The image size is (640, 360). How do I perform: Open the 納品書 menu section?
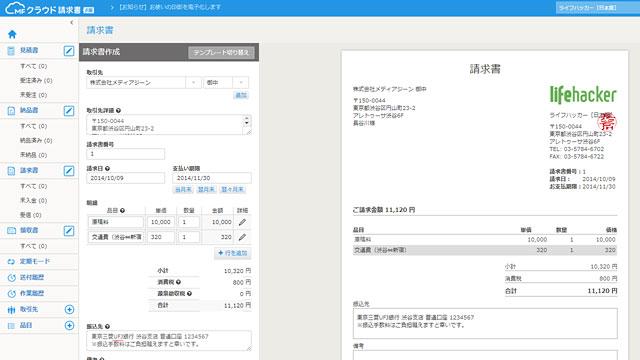pos(29,111)
